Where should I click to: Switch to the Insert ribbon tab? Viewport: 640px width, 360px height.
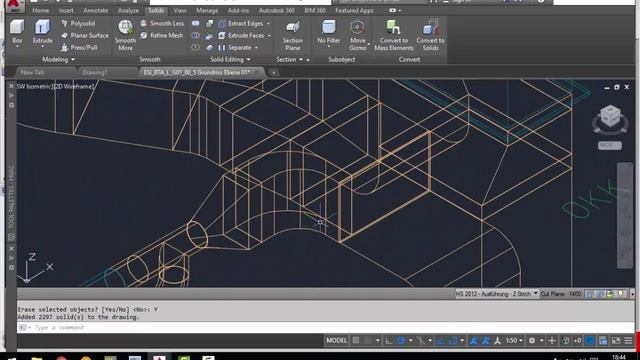click(x=66, y=11)
